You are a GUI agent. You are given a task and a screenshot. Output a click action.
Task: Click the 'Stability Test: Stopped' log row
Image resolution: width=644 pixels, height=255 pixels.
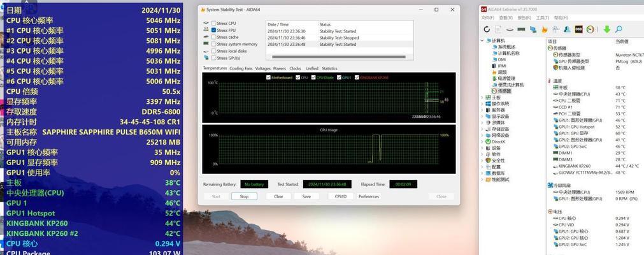[340, 38]
